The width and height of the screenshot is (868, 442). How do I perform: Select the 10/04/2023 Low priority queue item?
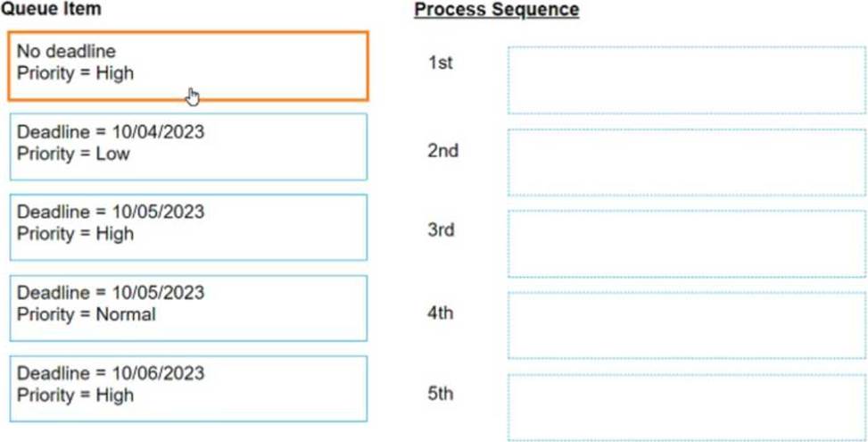[x=188, y=146]
